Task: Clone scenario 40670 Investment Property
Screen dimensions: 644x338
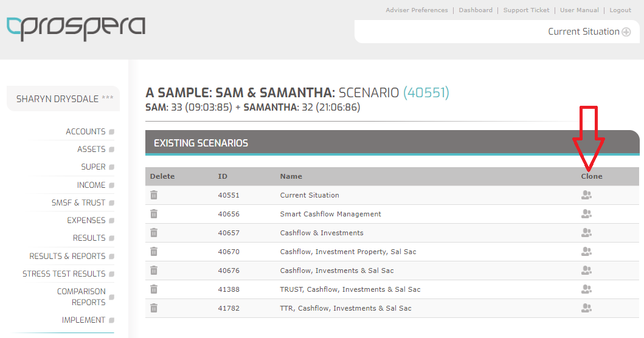Action: click(x=586, y=252)
